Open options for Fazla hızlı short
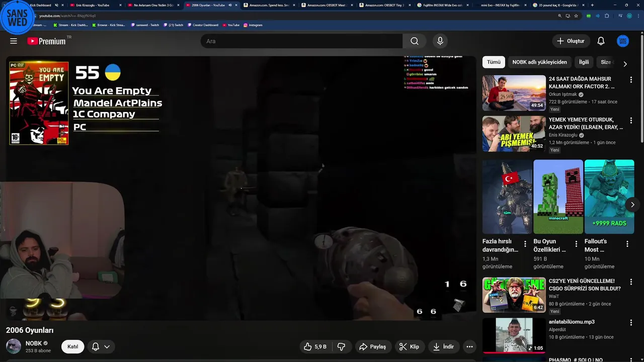This screenshot has width=644, height=362. 525,244
